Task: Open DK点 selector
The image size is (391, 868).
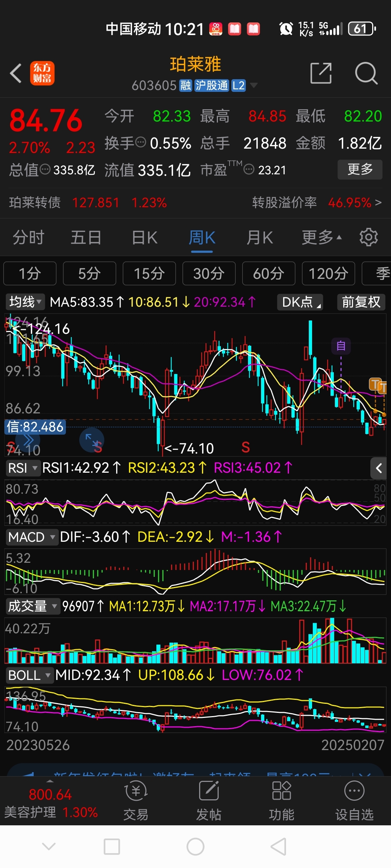Action: point(300,302)
